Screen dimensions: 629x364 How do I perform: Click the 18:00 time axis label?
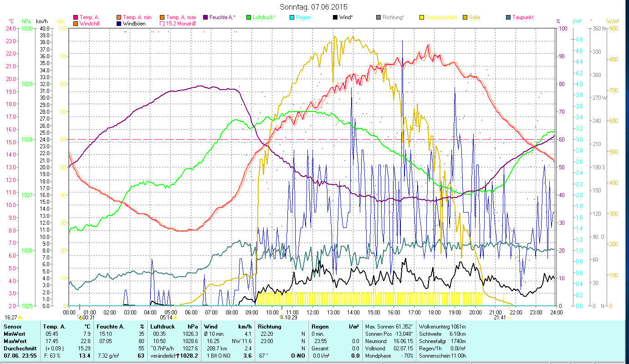click(x=435, y=312)
